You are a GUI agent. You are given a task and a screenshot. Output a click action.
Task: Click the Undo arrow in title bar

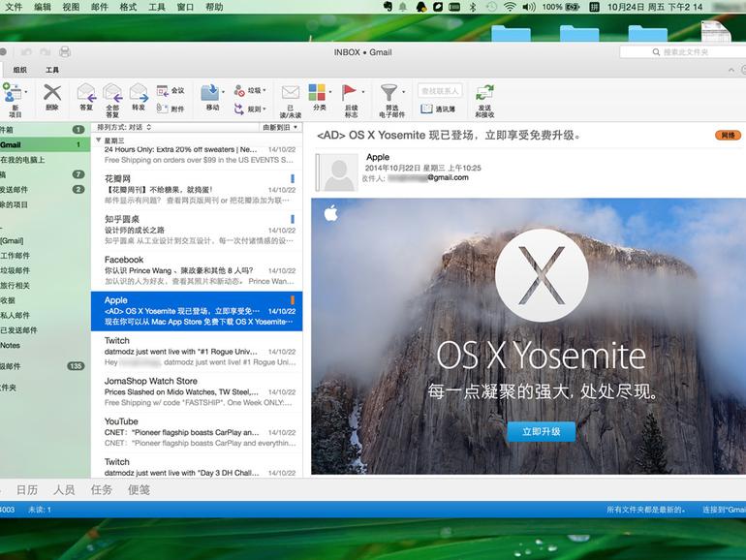click(x=26, y=52)
